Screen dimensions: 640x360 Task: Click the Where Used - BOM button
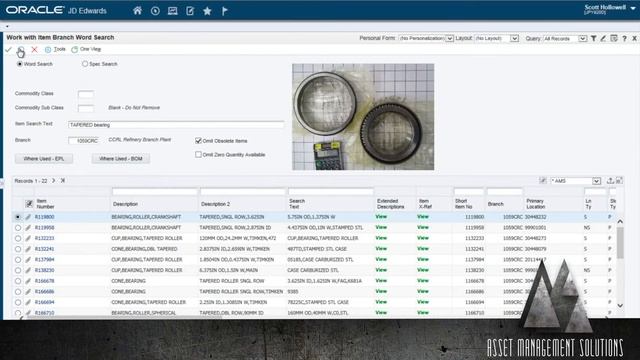[121, 159]
